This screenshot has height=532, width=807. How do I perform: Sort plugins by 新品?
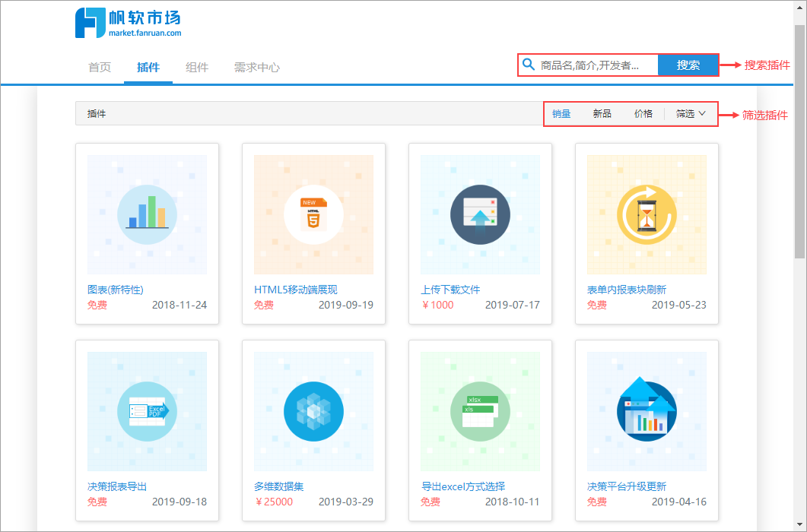click(x=602, y=114)
